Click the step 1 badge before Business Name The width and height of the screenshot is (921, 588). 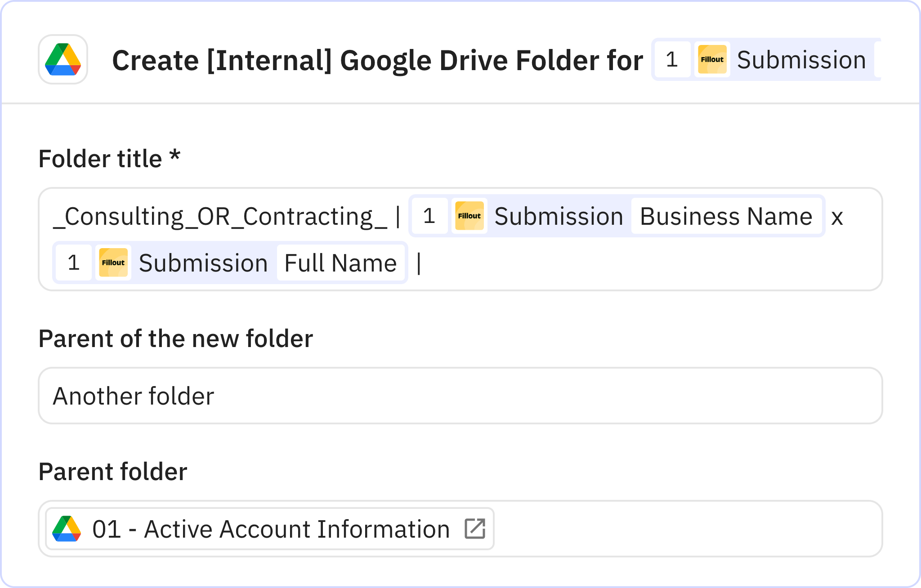pos(429,216)
